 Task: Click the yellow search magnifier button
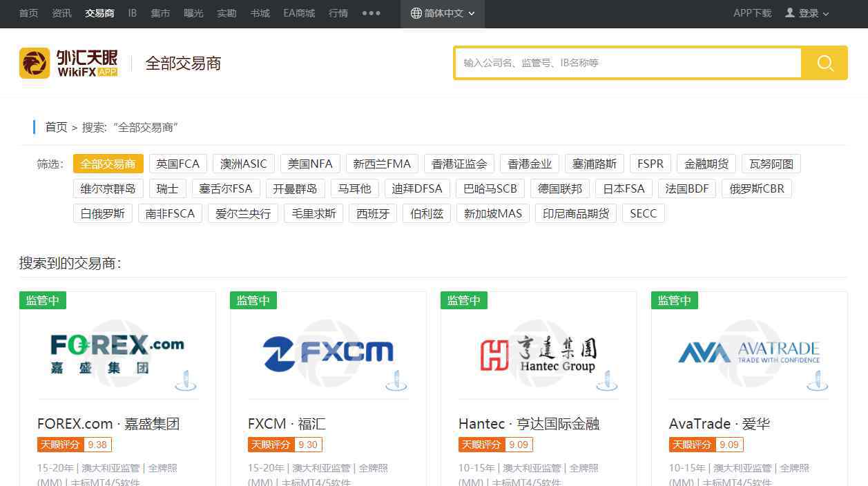point(824,63)
